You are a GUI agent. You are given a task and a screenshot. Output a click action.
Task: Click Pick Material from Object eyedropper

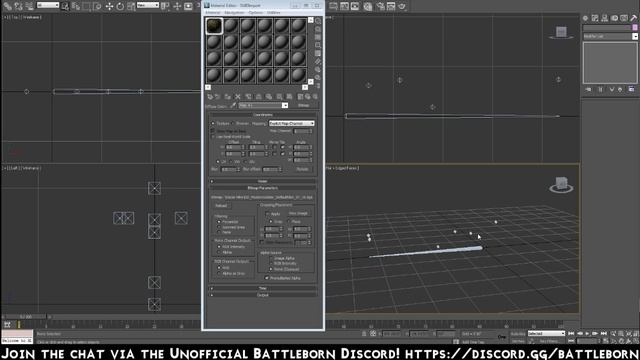click(x=233, y=105)
